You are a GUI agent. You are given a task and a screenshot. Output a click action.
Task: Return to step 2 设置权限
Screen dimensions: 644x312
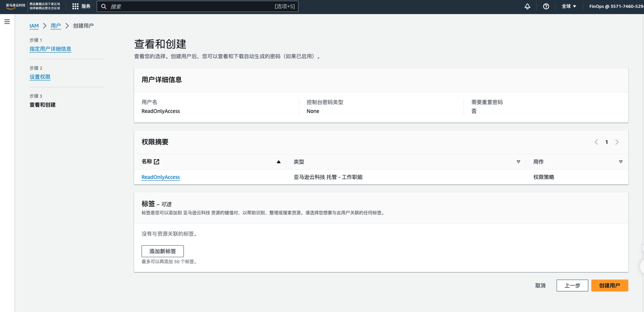[40, 77]
